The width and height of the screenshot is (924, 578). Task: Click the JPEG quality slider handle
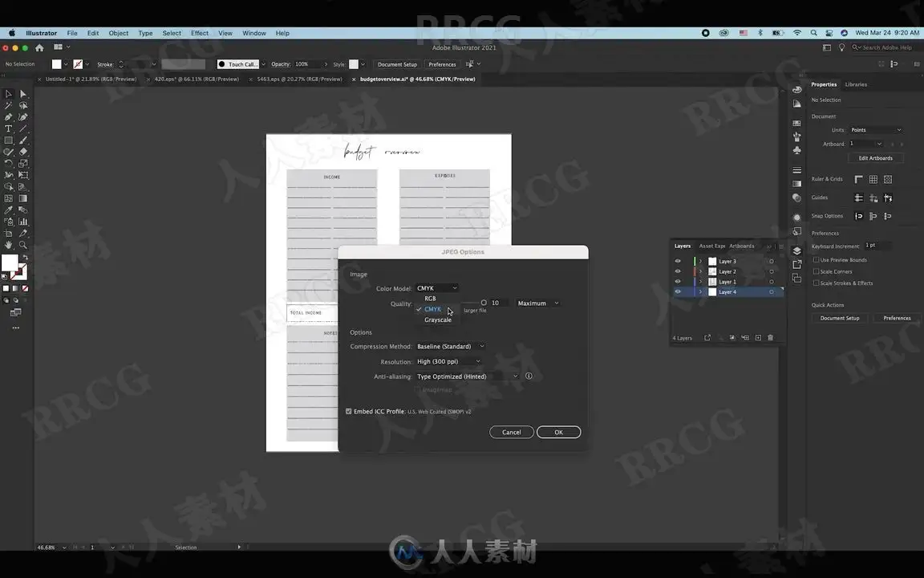pos(484,303)
